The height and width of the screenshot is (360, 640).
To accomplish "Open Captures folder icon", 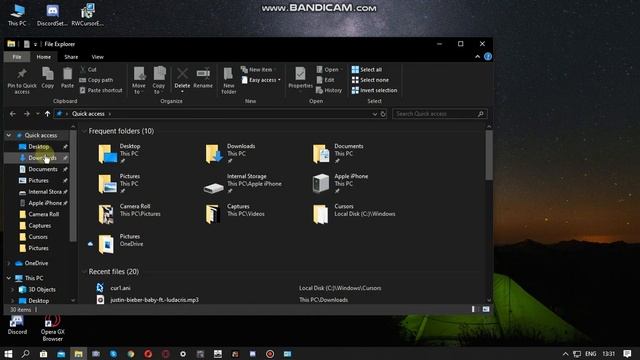I will pos(213,214).
